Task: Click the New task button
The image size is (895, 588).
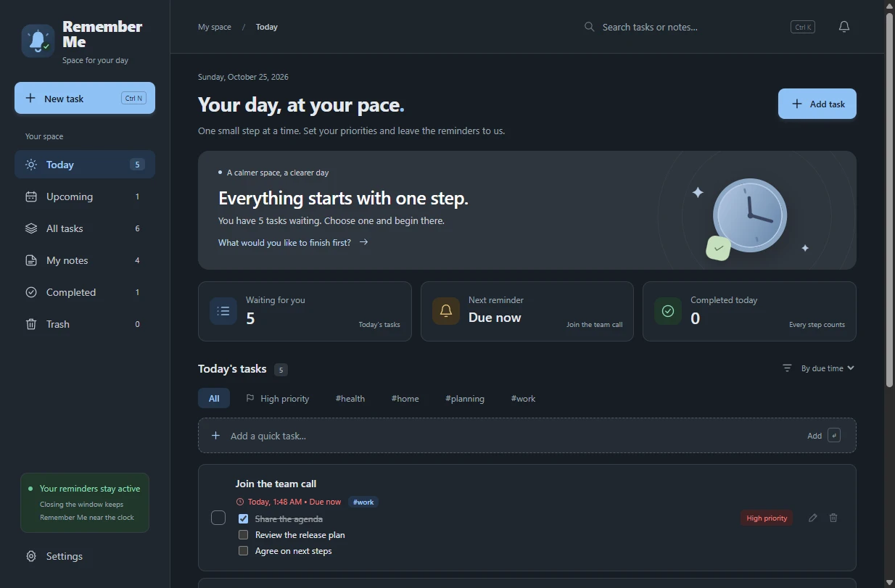Action: [x=85, y=98]
